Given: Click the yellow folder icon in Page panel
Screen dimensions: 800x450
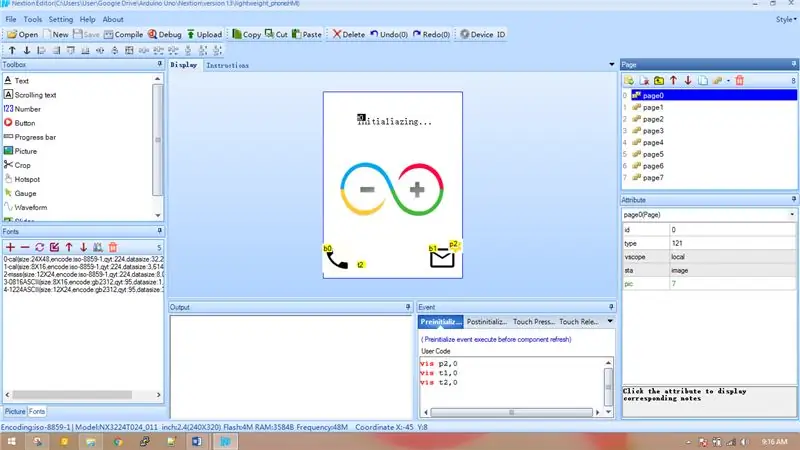Looking at the screenshot, I should pos(659,81).
